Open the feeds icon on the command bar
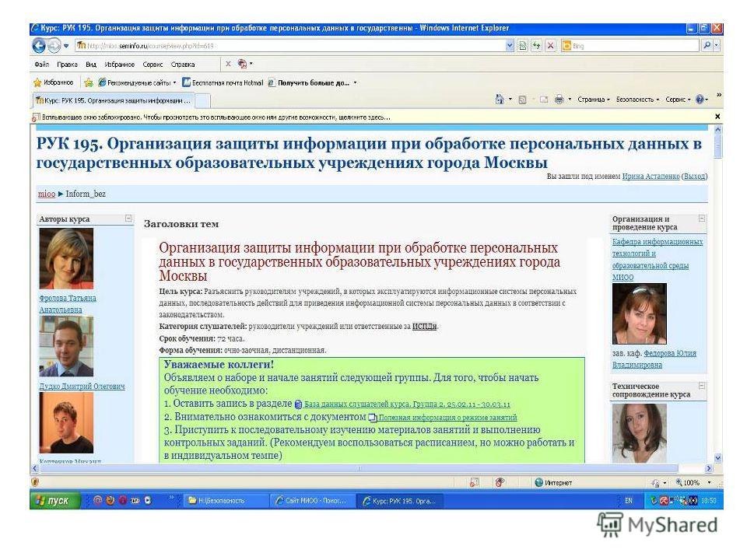Screen dimensions: 747x560 pos(523,100)
